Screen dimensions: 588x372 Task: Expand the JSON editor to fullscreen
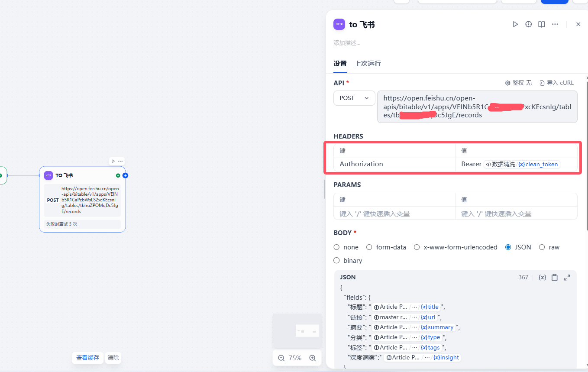[567, 278]
